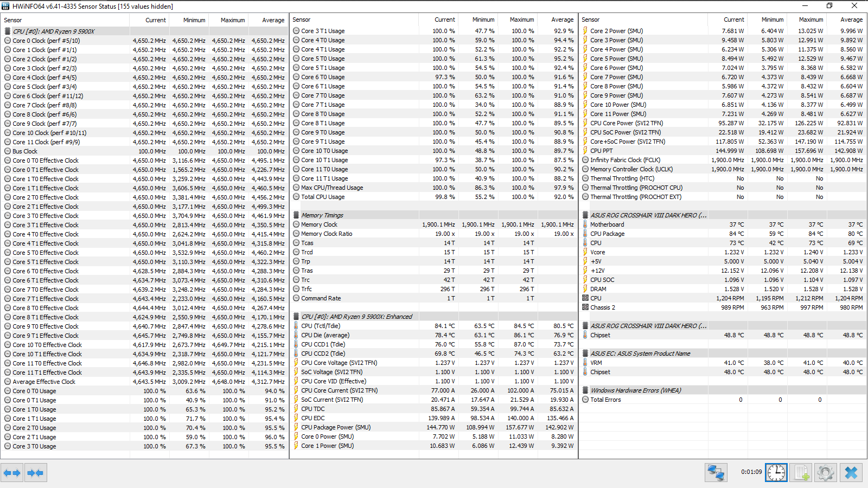
Task: Click the circle icon beside Memory Clock Ratio
Action: [x=296, y=234]
